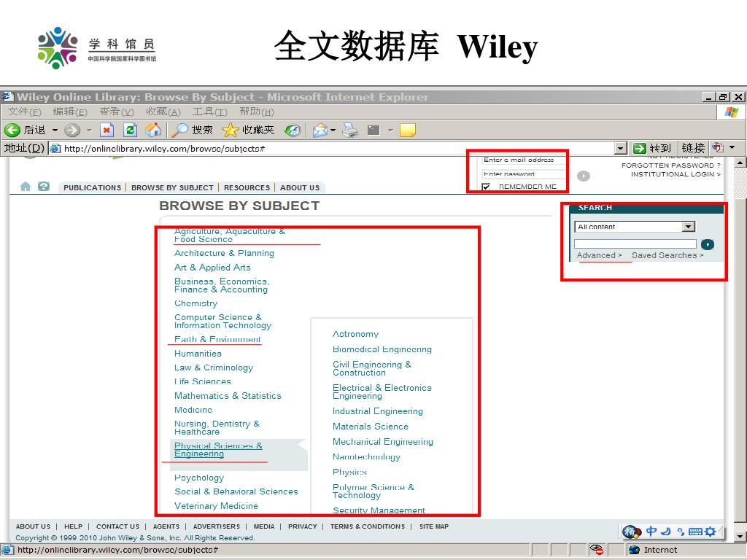
Task: Open 帮助(H) menu
Action: coord(256,112)
